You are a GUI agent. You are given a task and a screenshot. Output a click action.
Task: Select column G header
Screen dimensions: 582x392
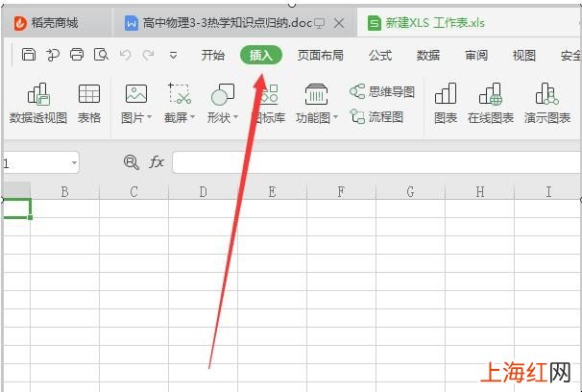pyautogui.click(x=410, y=191)
